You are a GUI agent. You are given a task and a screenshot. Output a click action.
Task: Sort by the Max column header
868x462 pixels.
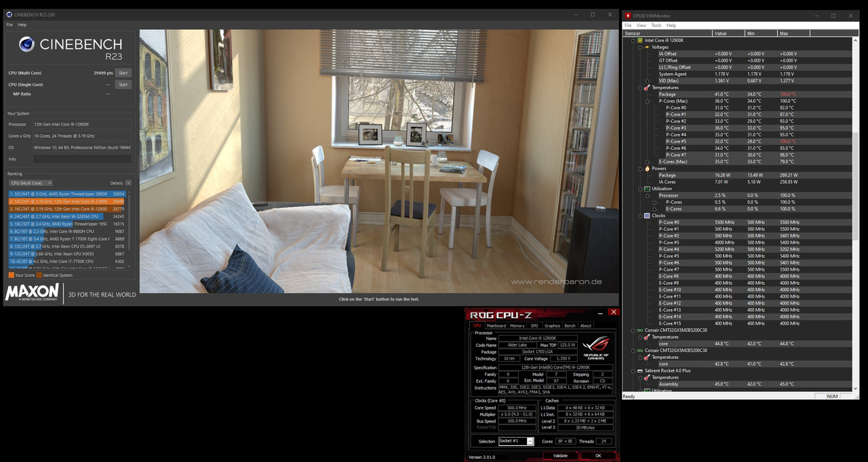(x=793, y=33)
